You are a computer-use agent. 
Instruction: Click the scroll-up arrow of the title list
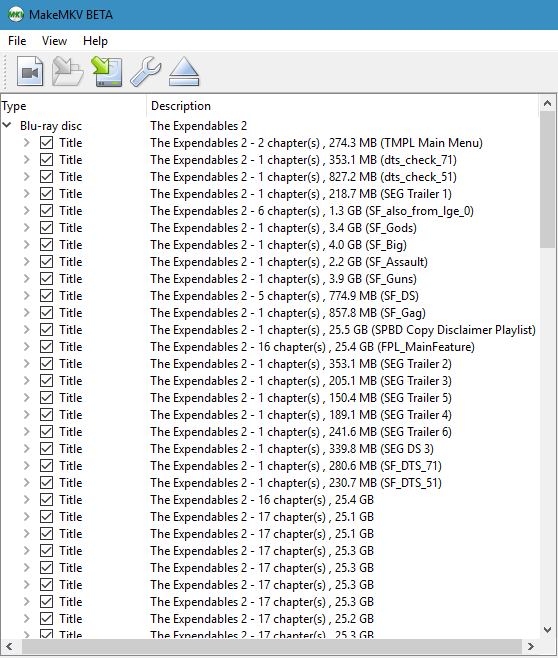pyautogui.click(x=547, y=103)
